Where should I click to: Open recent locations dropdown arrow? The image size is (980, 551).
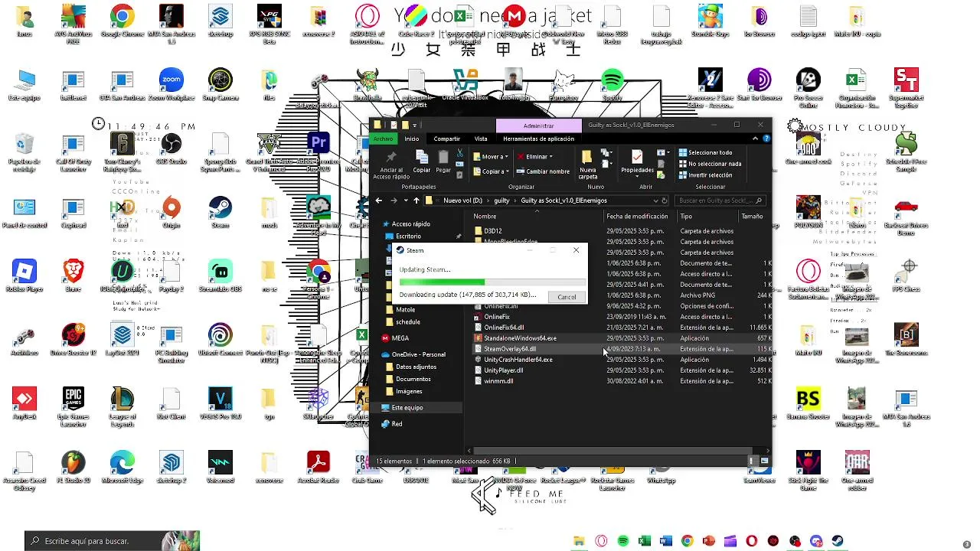(x=405, y=201)
